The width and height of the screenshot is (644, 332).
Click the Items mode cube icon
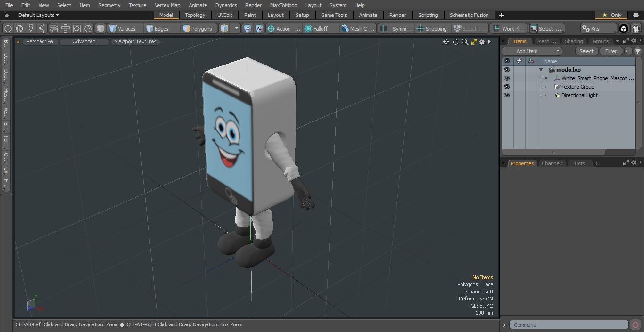(x=224, y=29)
